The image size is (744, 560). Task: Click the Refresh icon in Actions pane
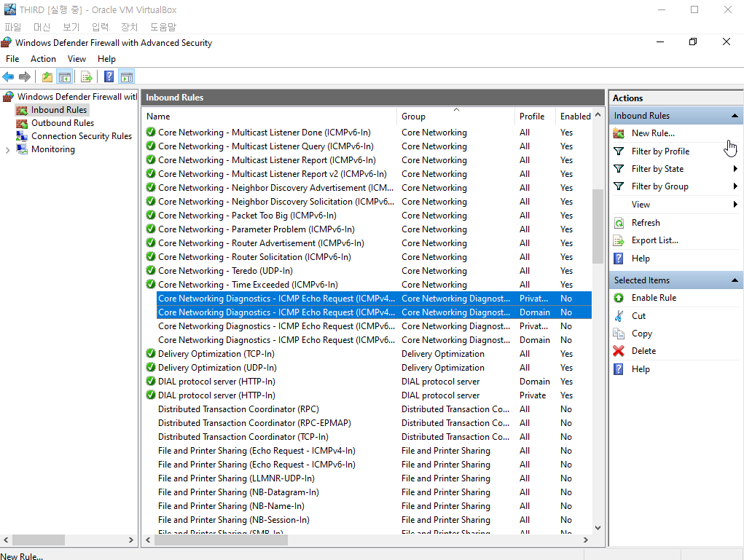click(619, 223)
